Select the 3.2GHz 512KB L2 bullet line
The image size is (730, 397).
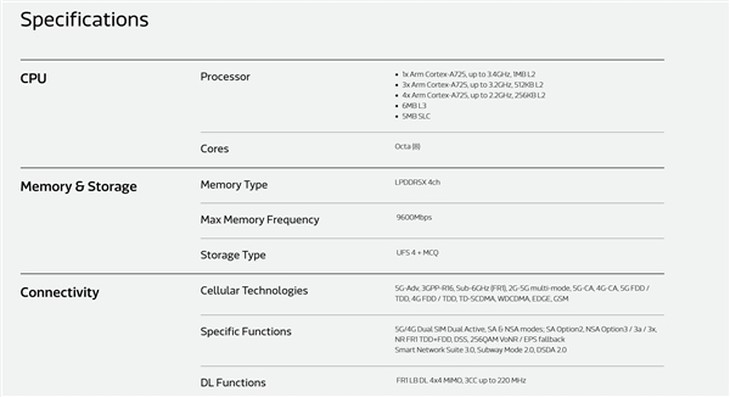tap(473, 85)
